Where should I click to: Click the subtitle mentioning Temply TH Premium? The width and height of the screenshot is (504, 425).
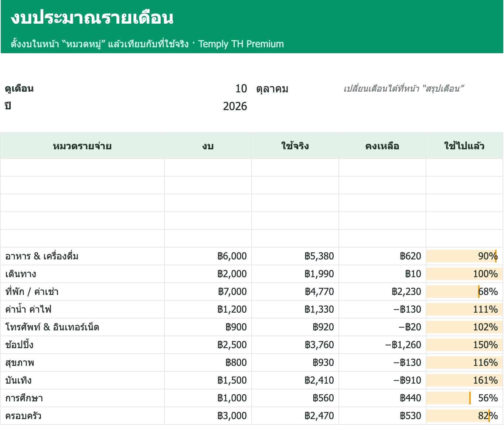pyautogui.click(x=147, y=44)
